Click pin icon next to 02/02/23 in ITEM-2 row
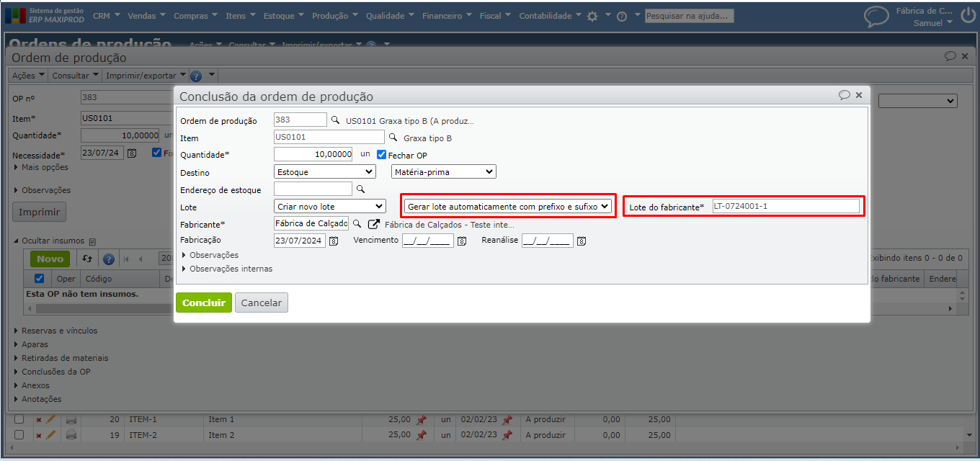Image resolution: width=980 pixels, height=461 pixels. [x=507, y=435]
